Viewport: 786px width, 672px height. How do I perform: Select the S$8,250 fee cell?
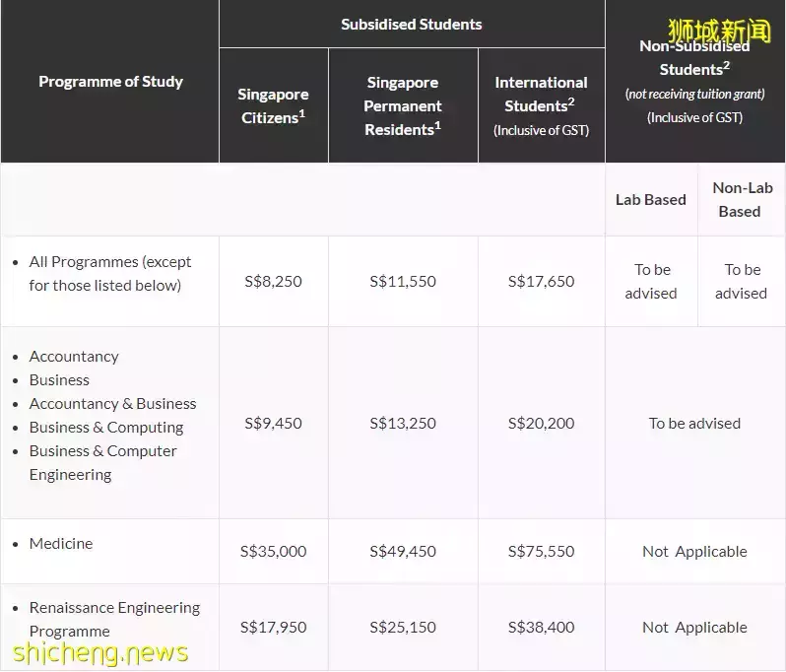[x=273, y=282]
